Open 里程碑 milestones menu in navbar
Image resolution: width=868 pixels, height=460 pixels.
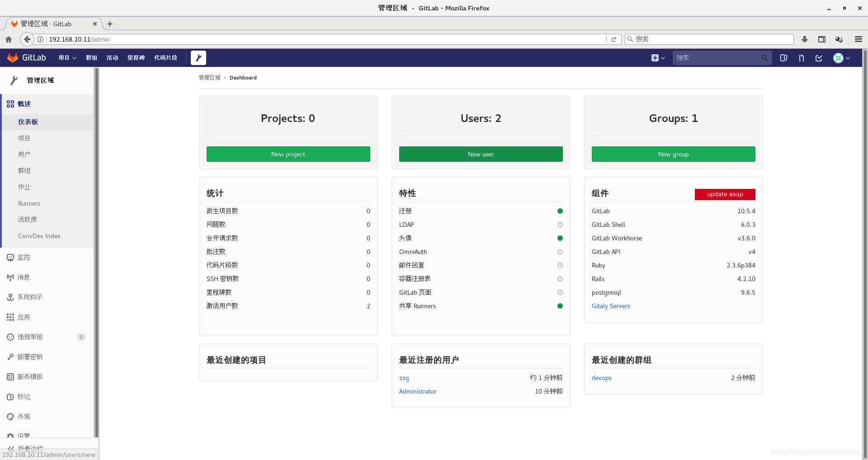coord(136,58)
